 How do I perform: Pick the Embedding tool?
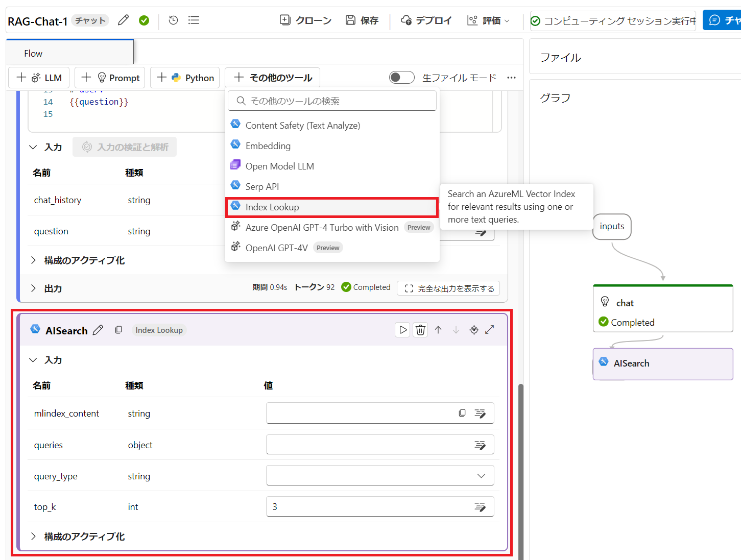click(332, 146)
